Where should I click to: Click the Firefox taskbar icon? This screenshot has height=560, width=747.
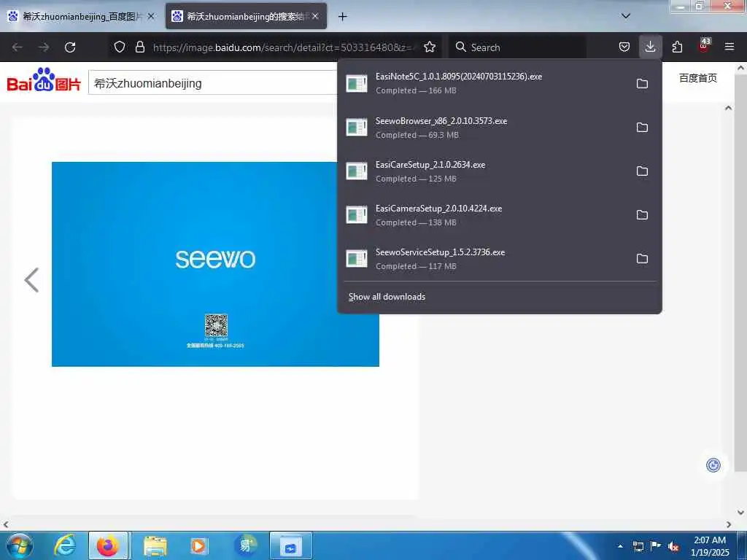(x=108, y=545)
